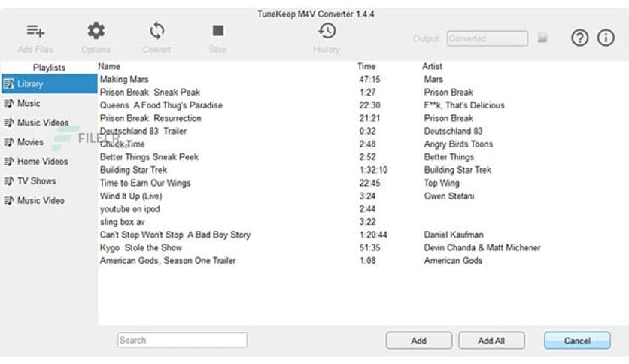Click artist 'Top Wing'
This screenshot has height=364, width=629.
tap(442, 183)
